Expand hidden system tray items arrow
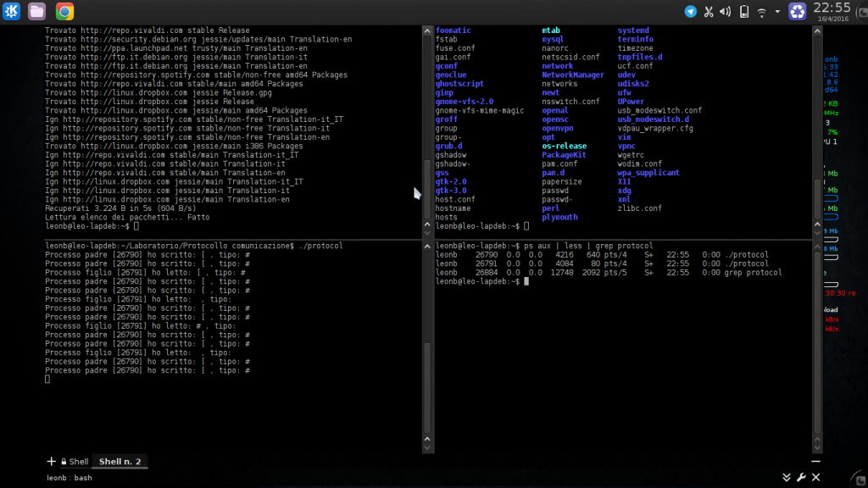 [778, 12]
